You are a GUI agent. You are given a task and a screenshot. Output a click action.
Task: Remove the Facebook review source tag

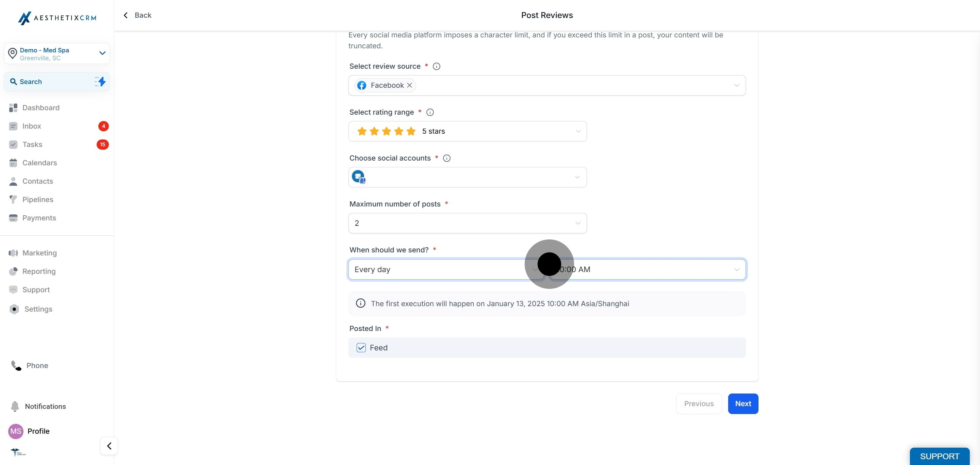click(x=409, y=85)
